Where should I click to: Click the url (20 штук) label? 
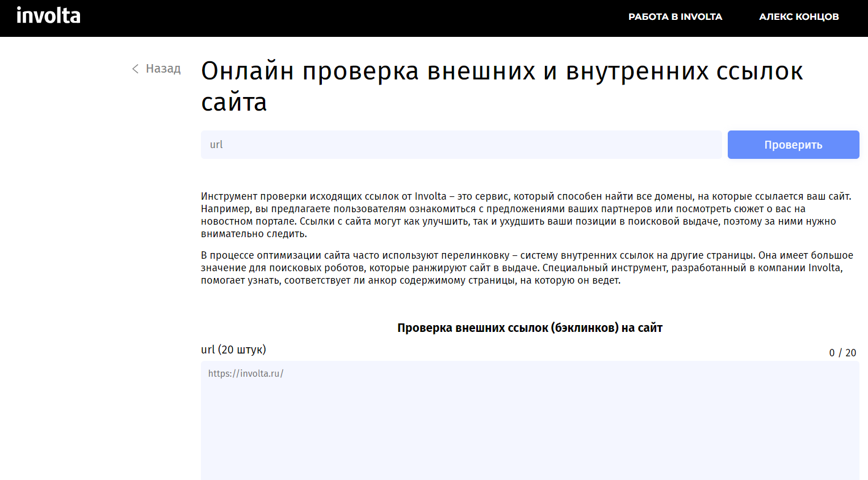[233, 350]
